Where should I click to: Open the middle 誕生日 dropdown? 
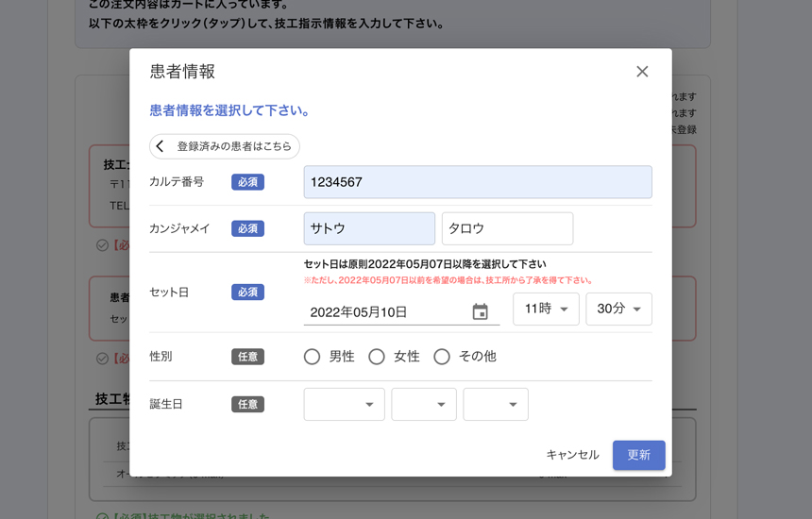coord(424,405)
